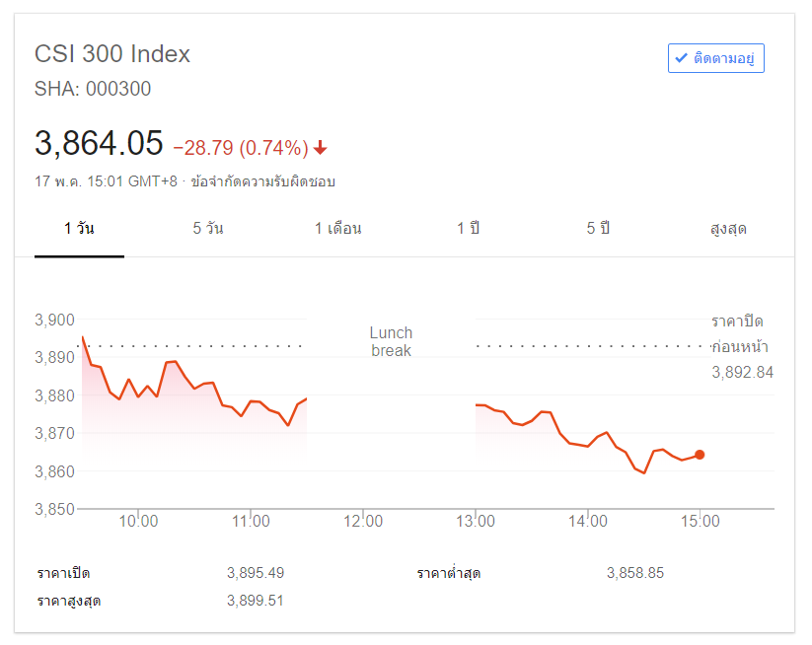Click the ราคาต่ำสุด value 3,858.85
Viewport: 812px width, 645px height.
[x=635, y=573]
